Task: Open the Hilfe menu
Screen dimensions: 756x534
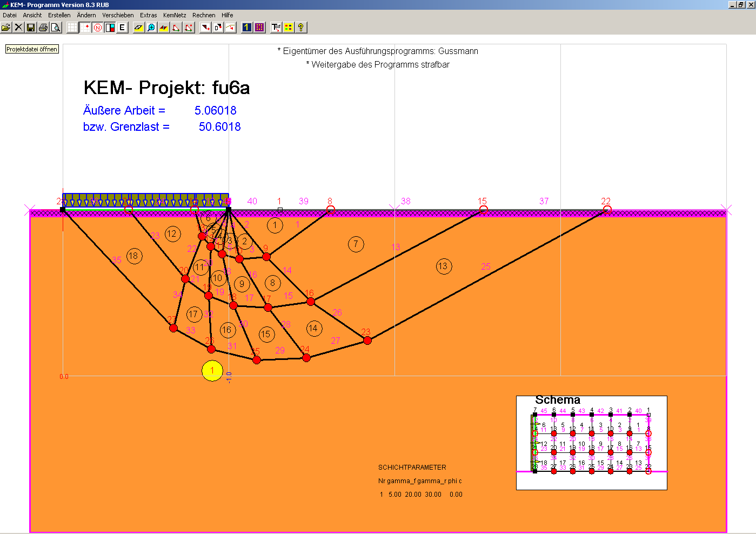Action: [x=228, y=15]
